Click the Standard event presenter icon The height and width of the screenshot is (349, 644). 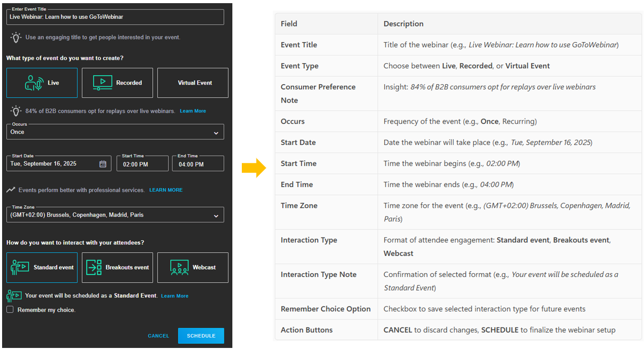click(20, 268)
